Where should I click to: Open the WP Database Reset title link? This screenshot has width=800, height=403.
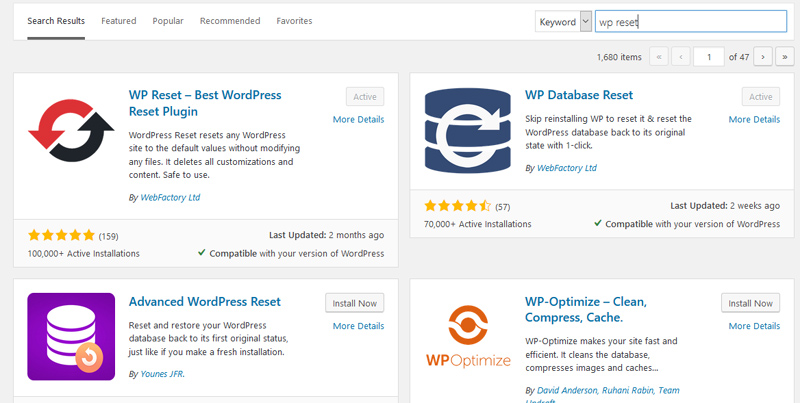pos(579,95)
